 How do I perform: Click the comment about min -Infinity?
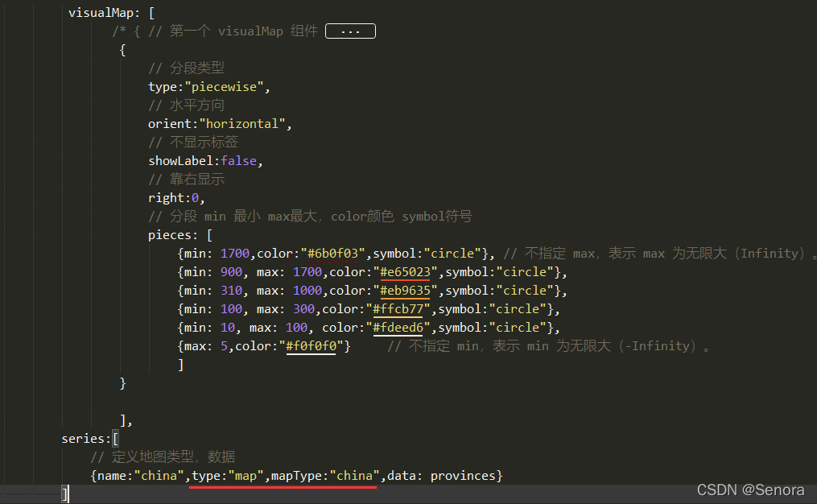(549, 346)
